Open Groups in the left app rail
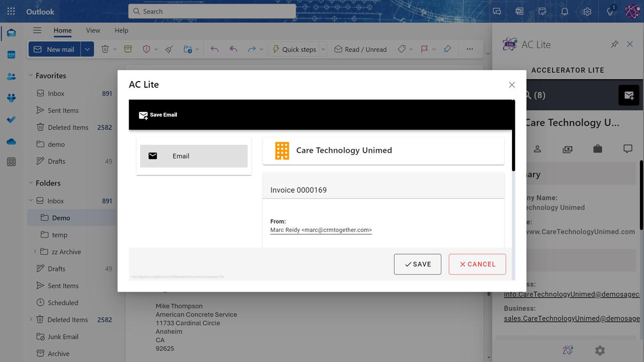Viewport: 644px width, 362px height. 11,98
